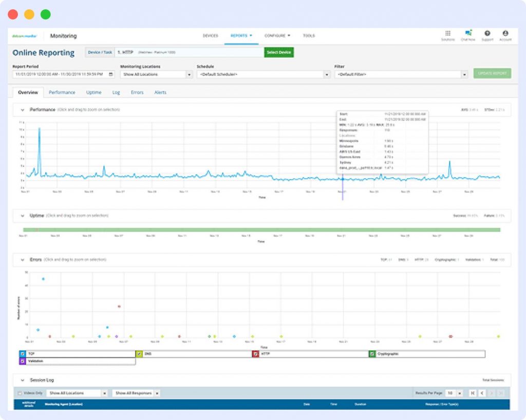Click the Report Period date field
The width and height of the screenshot is (526, 420).
coord(59,74)
